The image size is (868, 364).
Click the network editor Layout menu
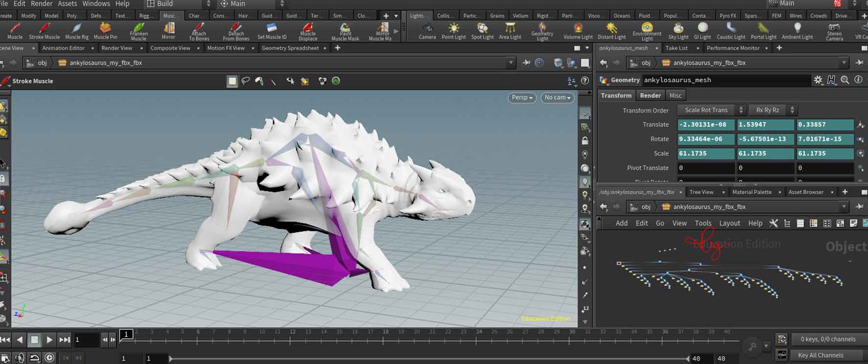(729, 223)
